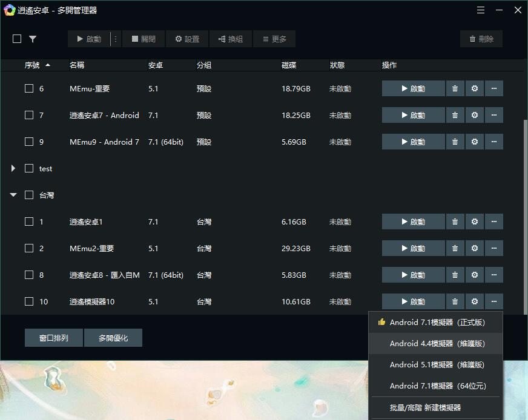Click the trash icon for MEmu-重要 instance

tap(455, 88)
